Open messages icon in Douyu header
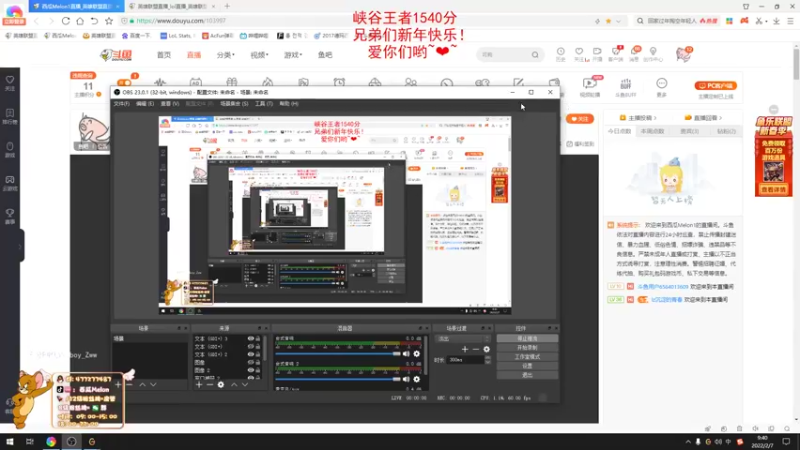The height and width of the screenshot is (450, 800). 635,54
